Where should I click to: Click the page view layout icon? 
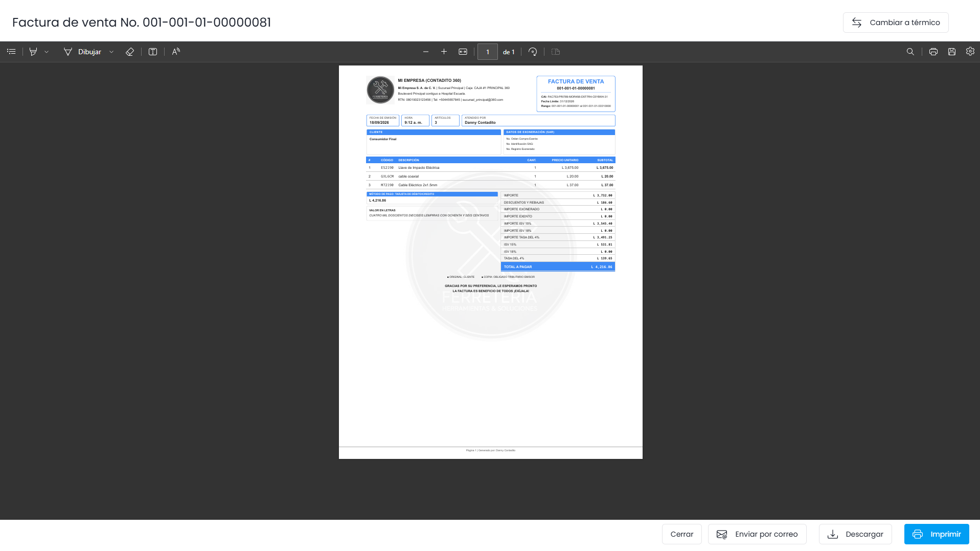tap(556, 52)
